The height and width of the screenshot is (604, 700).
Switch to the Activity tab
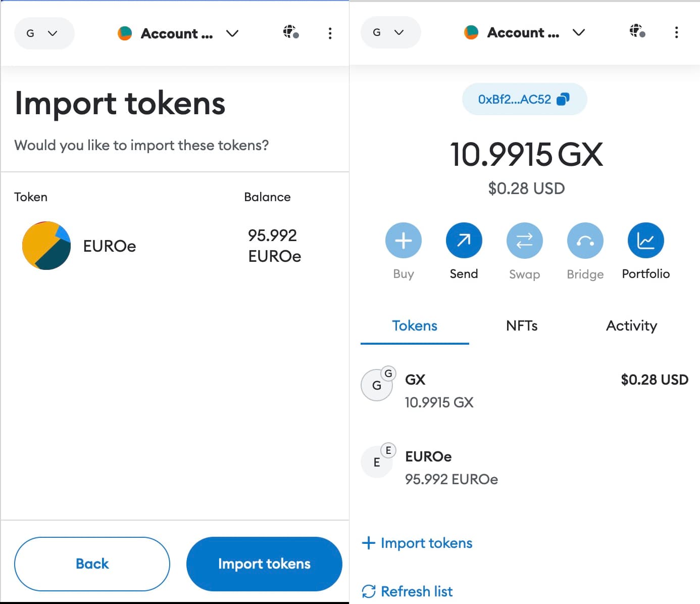pyautogui.click(x=631, y=326)
